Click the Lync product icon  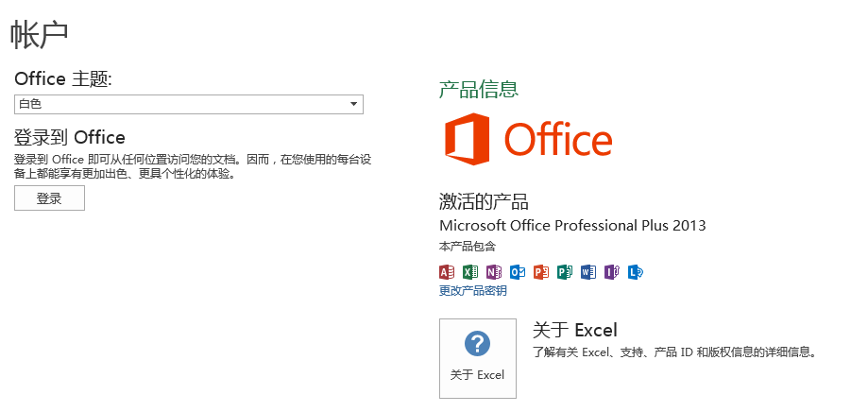[x=636, y=272]
